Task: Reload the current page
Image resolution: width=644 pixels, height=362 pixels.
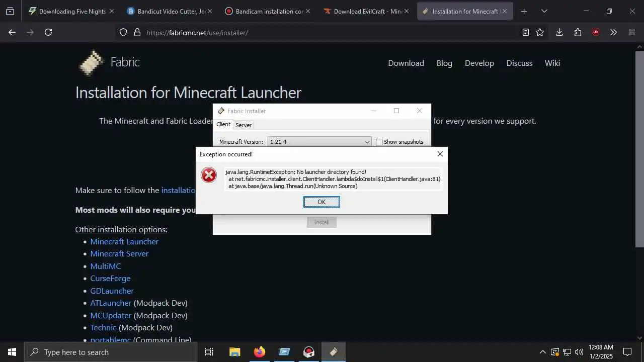Action: coord(48,32)
